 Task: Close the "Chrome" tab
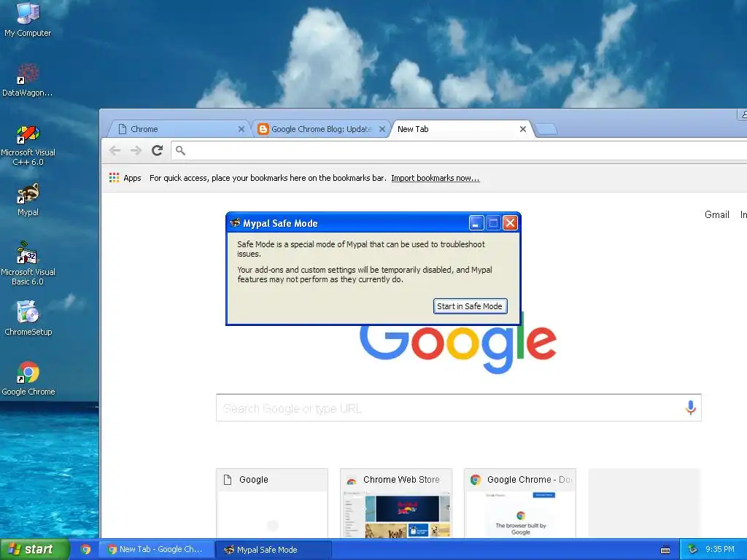(x=241, y=129)
